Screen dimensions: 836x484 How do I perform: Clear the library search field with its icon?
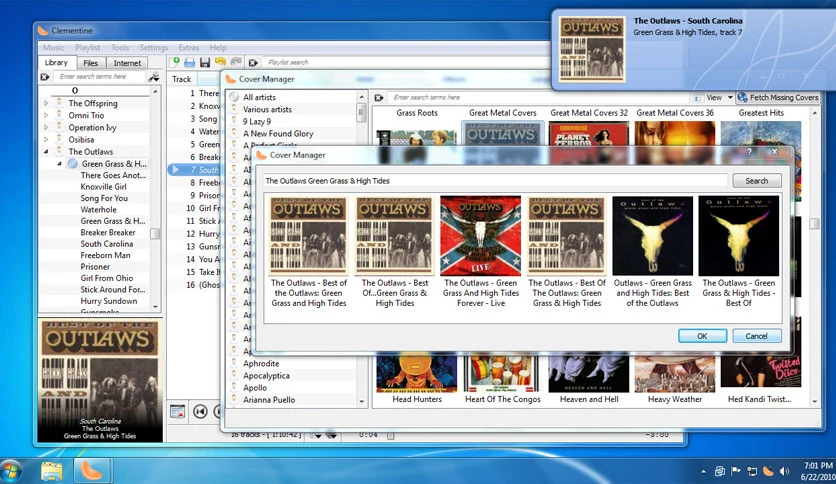pos(45,77)
